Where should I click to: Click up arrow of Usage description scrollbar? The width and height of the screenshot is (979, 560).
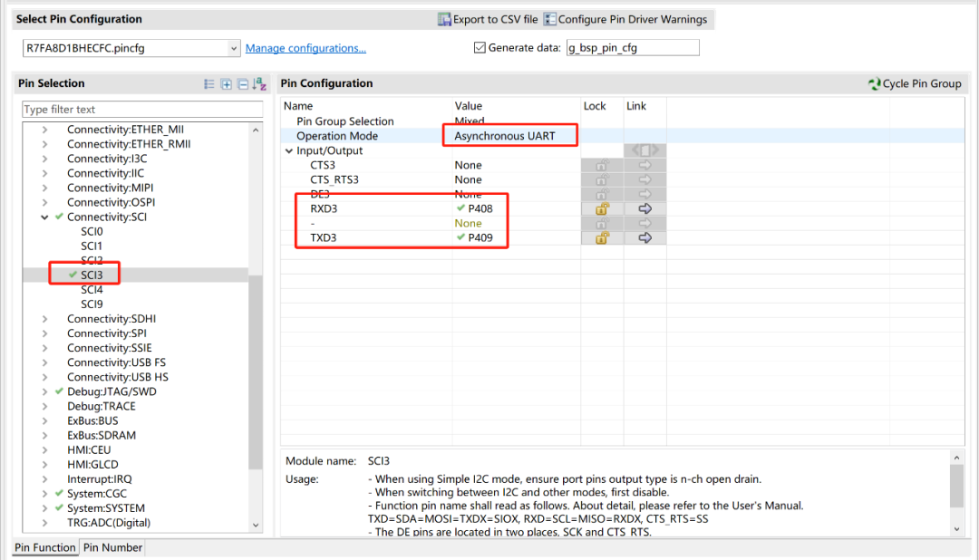tap(956, 459)
